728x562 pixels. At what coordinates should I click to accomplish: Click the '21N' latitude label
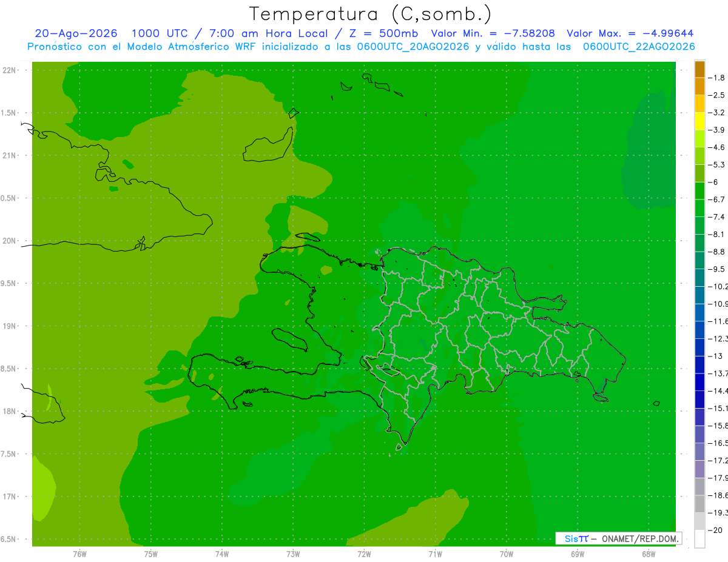(x=10, y=155)
